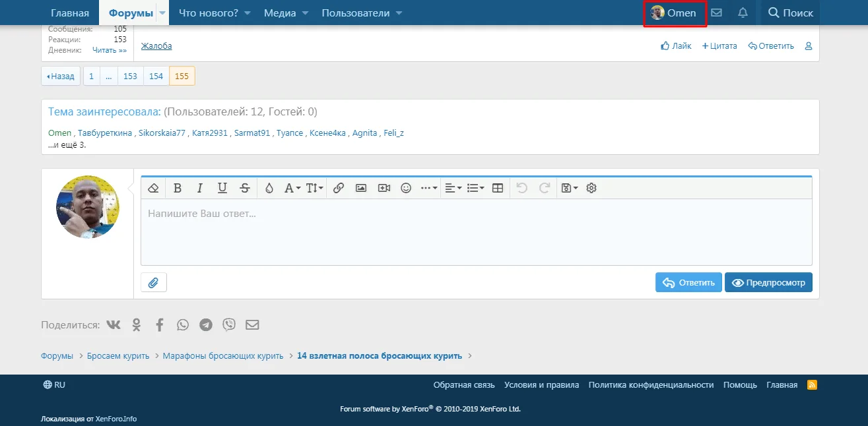Viewport: 868px width, 426px height.
Task: Share the thread by email icon
Action: 252,324
